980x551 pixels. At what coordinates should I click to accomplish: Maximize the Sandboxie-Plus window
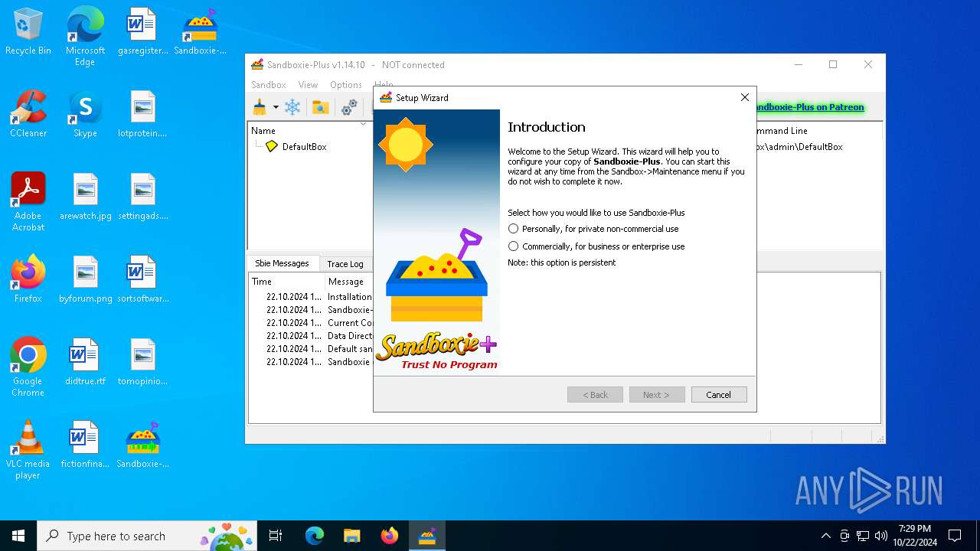833,65
